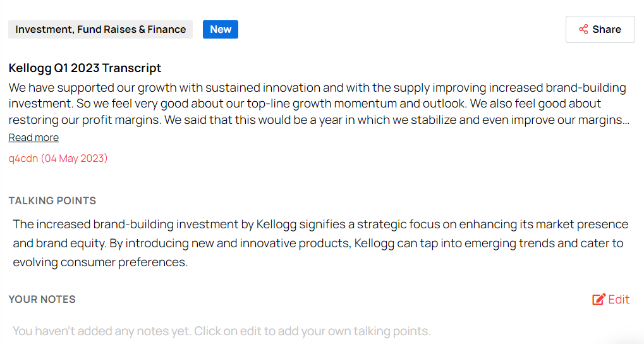
Task: Click the share icon in the Share button
Action: (583, 29)
